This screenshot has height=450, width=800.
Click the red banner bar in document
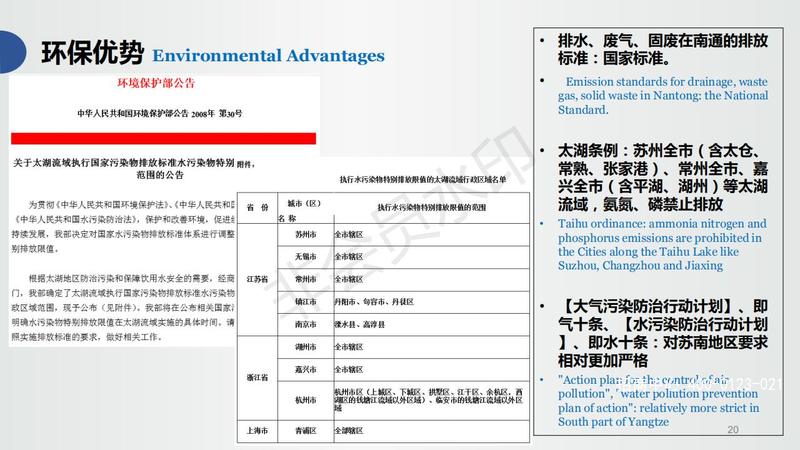163,138
